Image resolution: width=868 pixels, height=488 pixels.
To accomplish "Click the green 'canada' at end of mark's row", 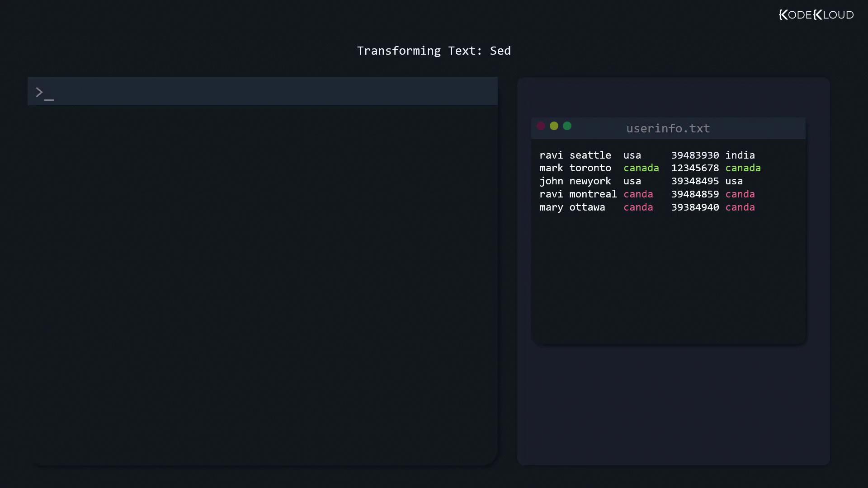I will click(742, 168).
